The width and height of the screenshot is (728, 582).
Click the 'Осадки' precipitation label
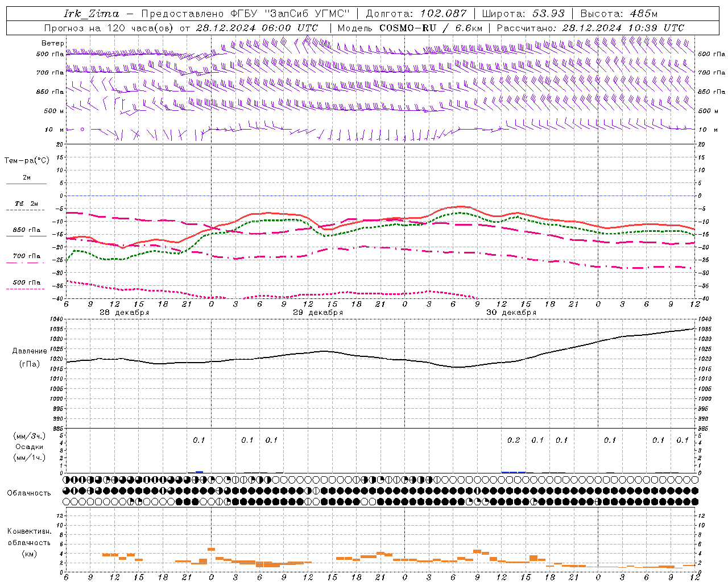(30, 447)
